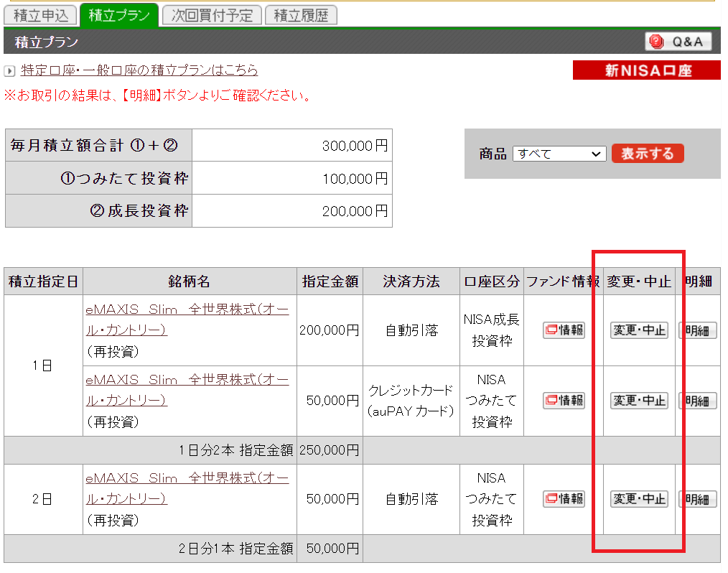The image size is (728, 573).
Task: Expand the 商品 dropdown showing すべて
Action: (x=559, y=154)
